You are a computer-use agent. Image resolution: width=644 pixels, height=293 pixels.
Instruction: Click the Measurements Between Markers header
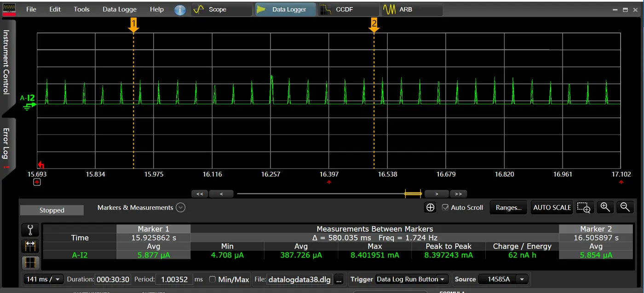point(375,229)
